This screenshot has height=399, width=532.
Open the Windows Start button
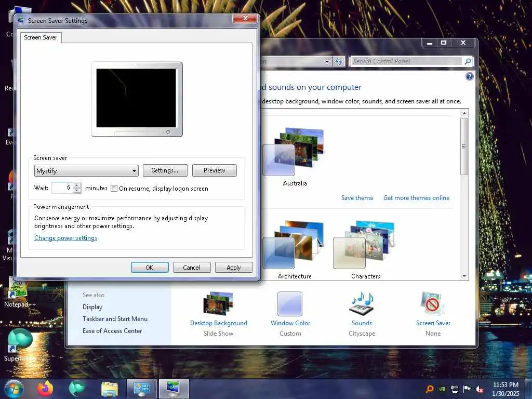point(14,389)
